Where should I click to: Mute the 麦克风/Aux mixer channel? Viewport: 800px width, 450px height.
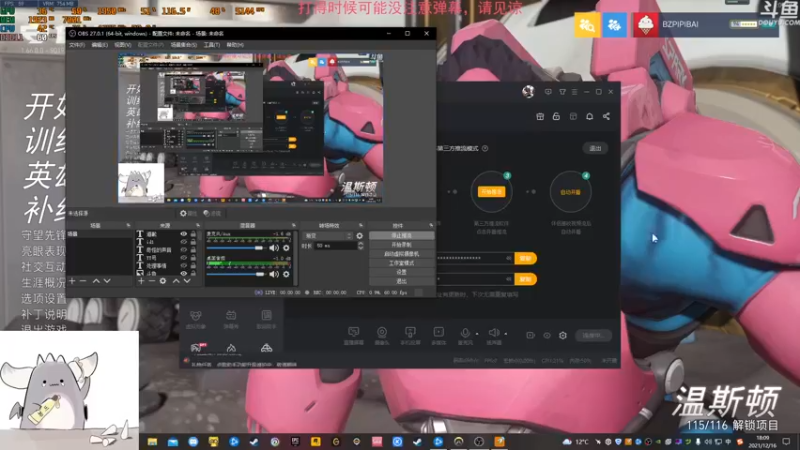(x=274, y=248)
